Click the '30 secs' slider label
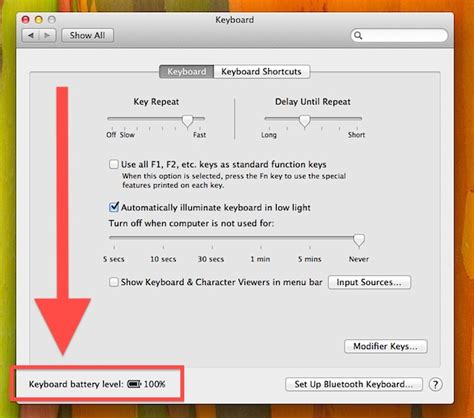474x418 pixels. coord(211,259)
